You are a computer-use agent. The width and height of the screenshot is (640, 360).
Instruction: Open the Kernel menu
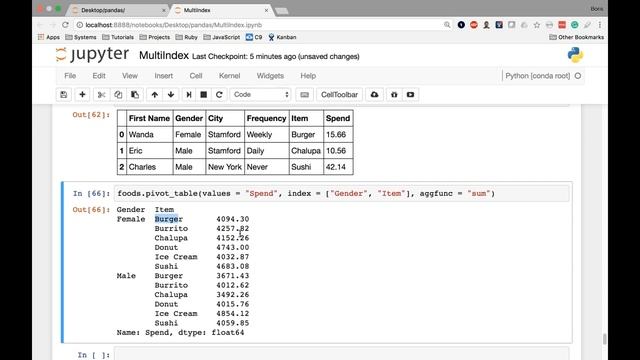[x=229, y=76]
